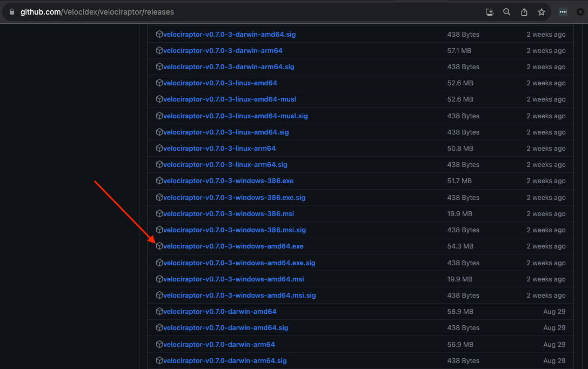Click the 57.1 MB size value
The height and width of the screenshot is (369, 588).
[x=459, y=50]
